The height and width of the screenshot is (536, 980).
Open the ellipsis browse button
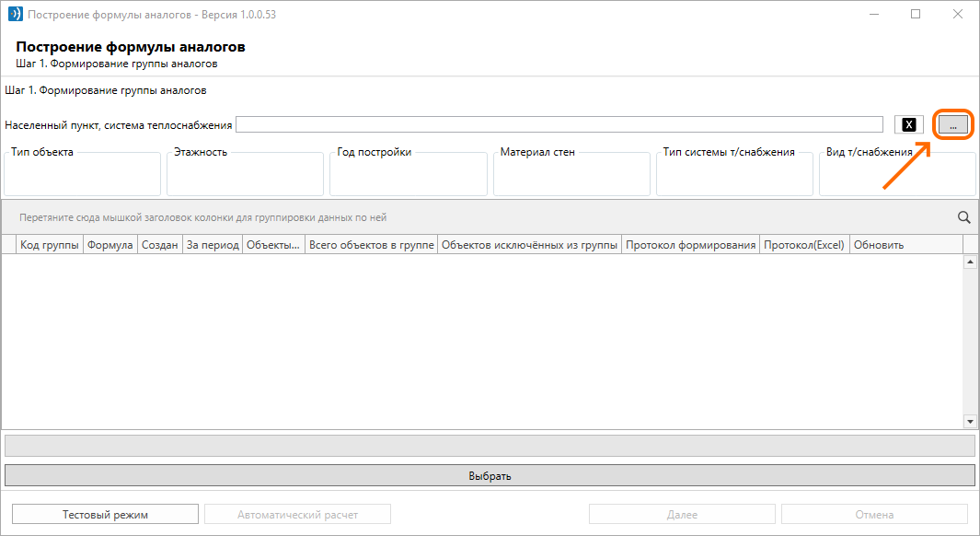pos(953,124)
